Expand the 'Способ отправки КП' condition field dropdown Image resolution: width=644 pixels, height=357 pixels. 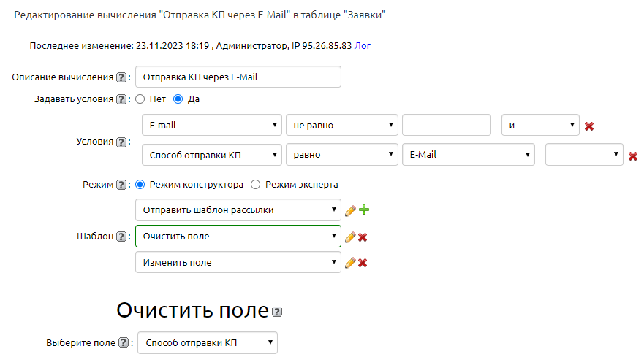(x=212, y=155)
